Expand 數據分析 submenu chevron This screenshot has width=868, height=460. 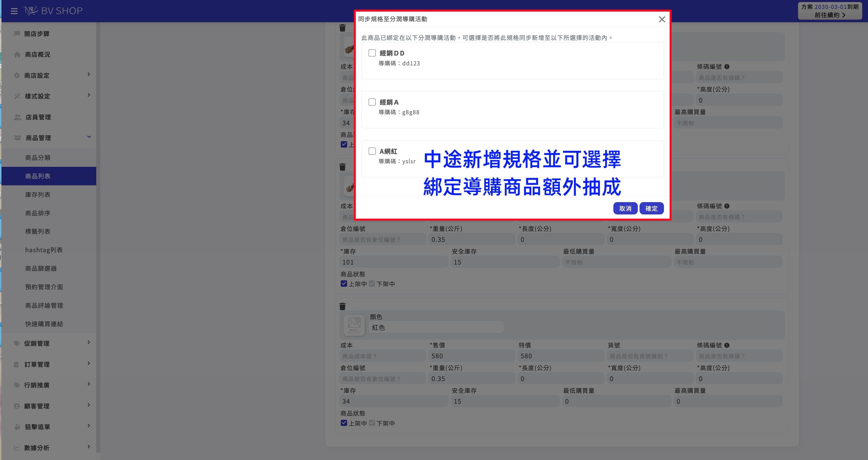[89, 446]
